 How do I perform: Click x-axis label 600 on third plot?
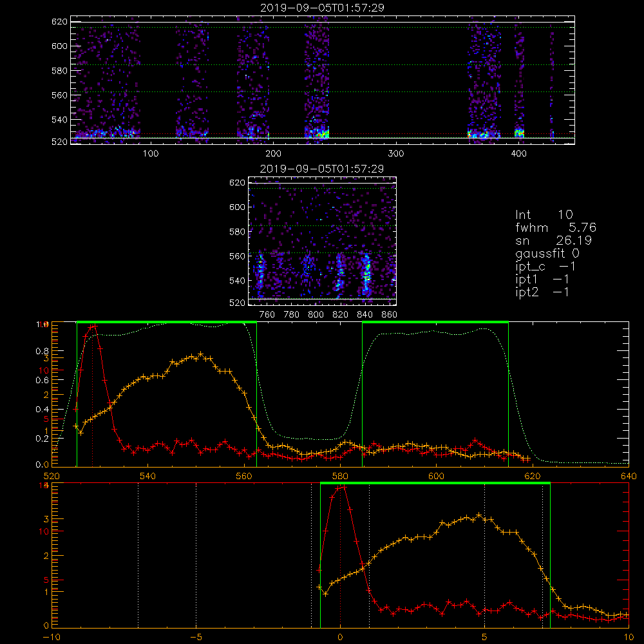(436, 477)
